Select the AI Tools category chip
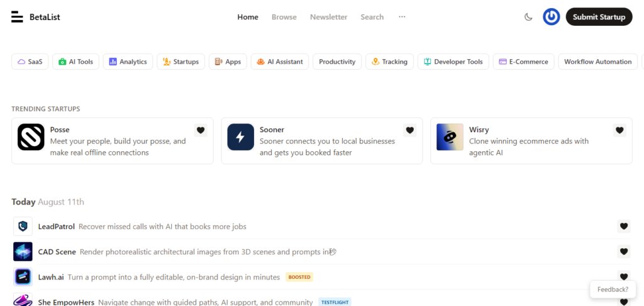The image size is (644, 306). click(x=75, y=62)
